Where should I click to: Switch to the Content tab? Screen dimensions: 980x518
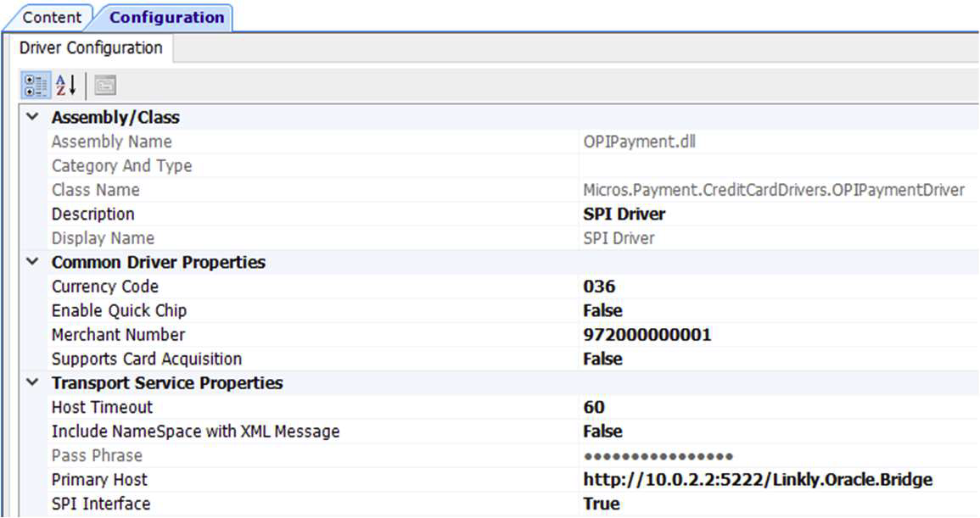(53, 17)
